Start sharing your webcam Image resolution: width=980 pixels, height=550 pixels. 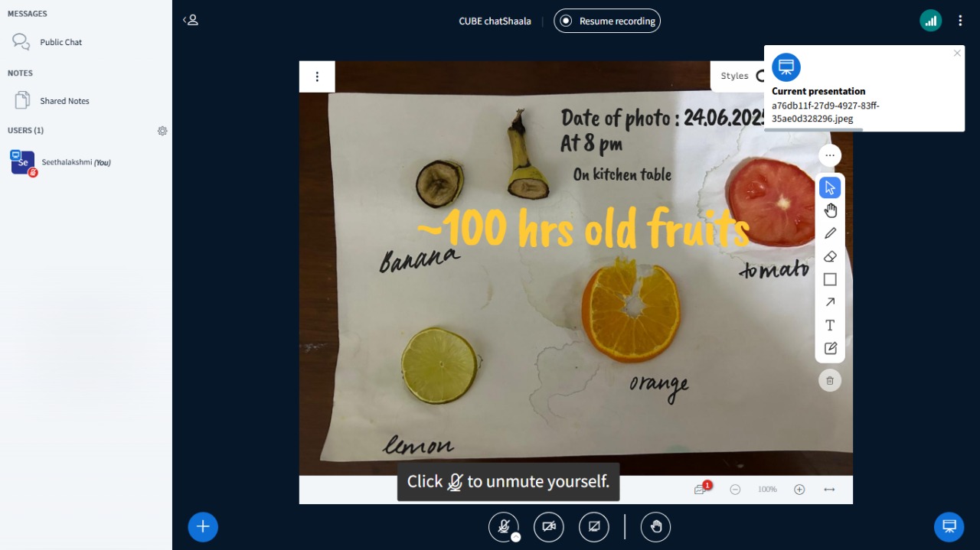click(x=549, y=526)
